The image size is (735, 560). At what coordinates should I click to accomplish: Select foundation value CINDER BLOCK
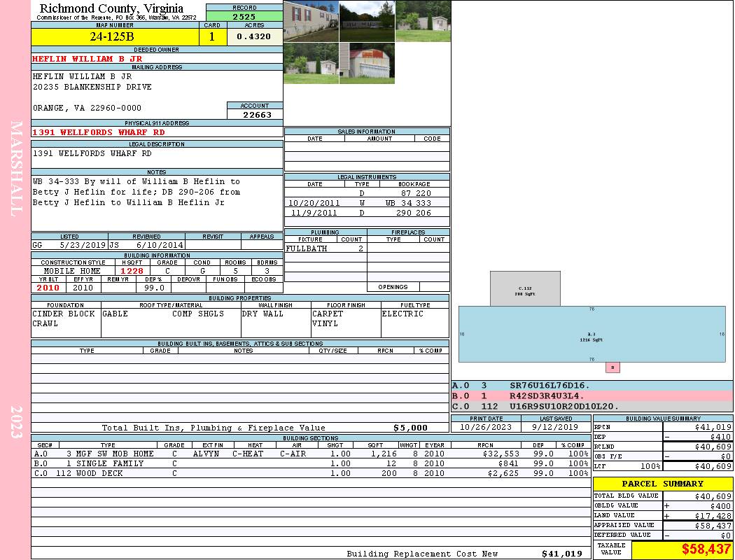coord(64,314)
